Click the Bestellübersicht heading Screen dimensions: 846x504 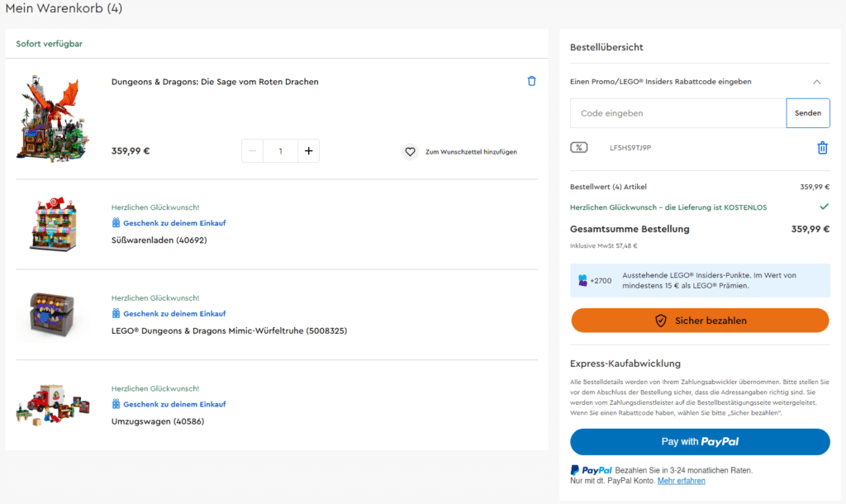pyautogui.click(x=606, y=47)
